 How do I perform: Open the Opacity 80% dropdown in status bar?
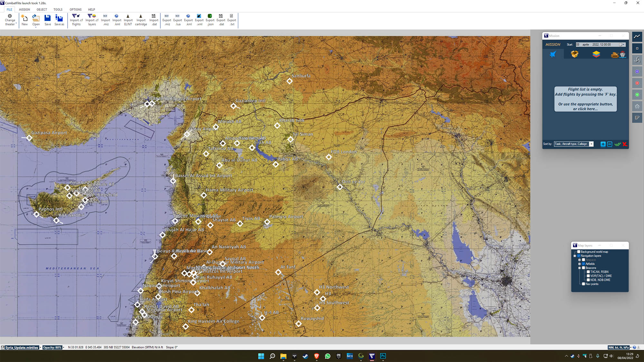(63, 348)
